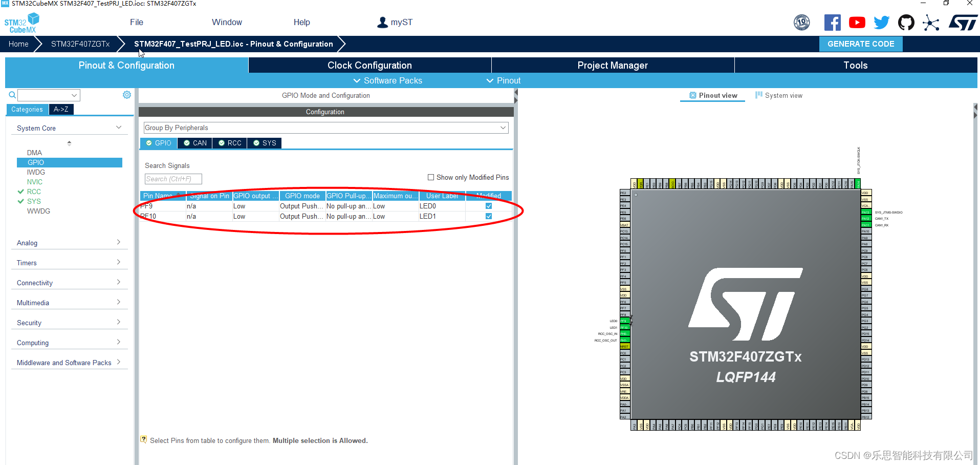Select SYS in System Core list
The image size is (980, 465).
pos(34,201)
